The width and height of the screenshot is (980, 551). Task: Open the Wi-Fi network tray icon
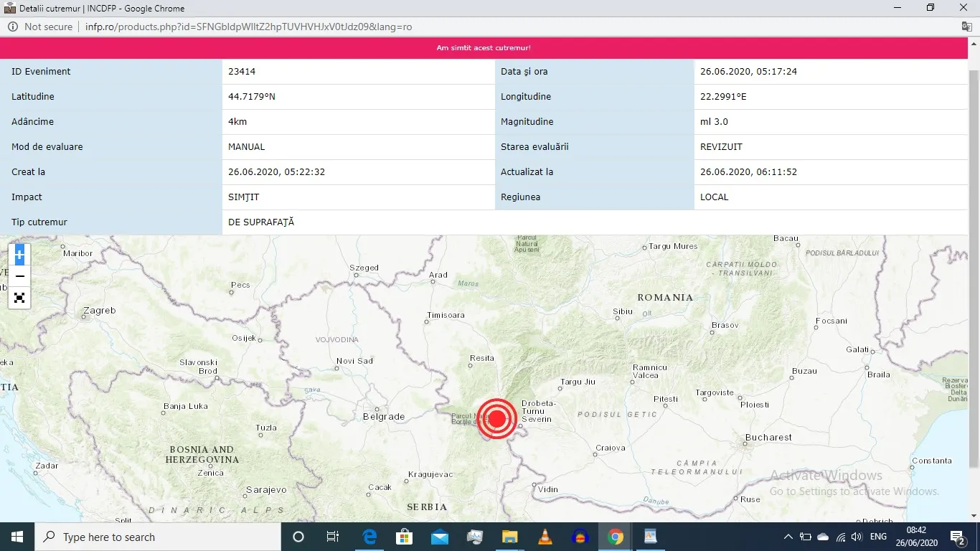841,537
